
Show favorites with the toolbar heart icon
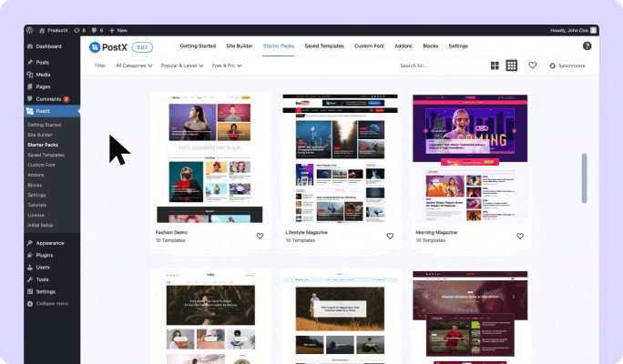[x=533, y=66]
